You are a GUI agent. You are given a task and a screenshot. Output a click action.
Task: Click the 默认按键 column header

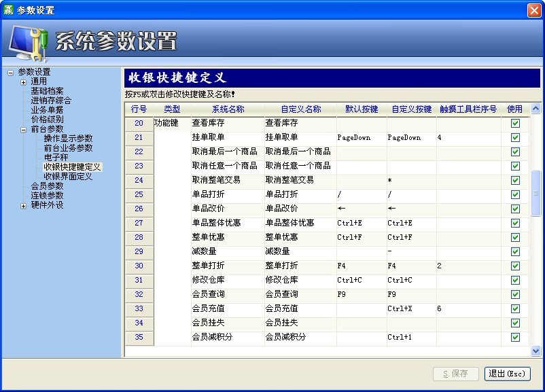point(362,109)
